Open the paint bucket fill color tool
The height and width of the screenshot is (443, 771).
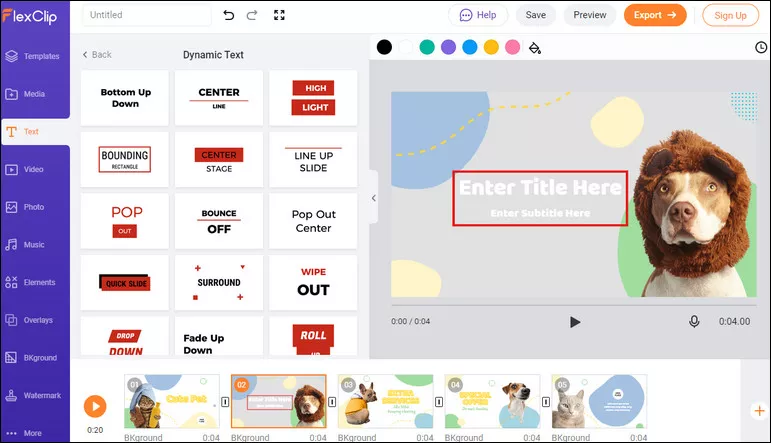534,48
